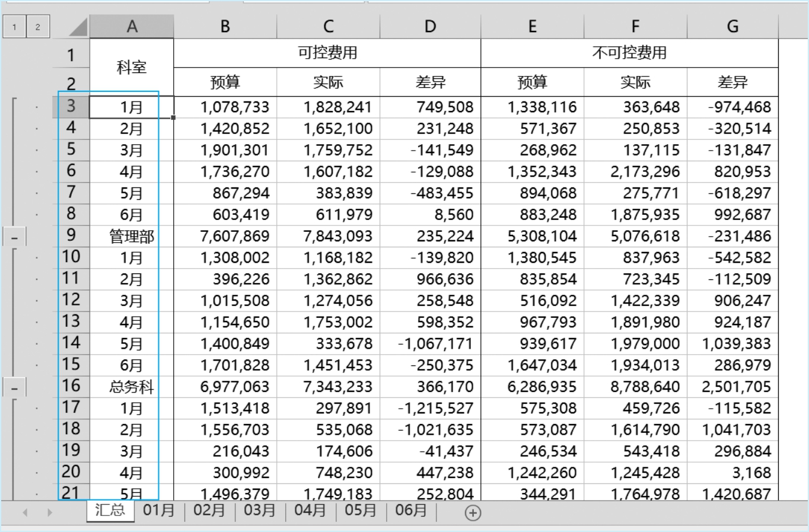Image resolution: width=809 pixels, height=532 pixels.
Task: Click outline level 2 button
Action: click(37, 27)
